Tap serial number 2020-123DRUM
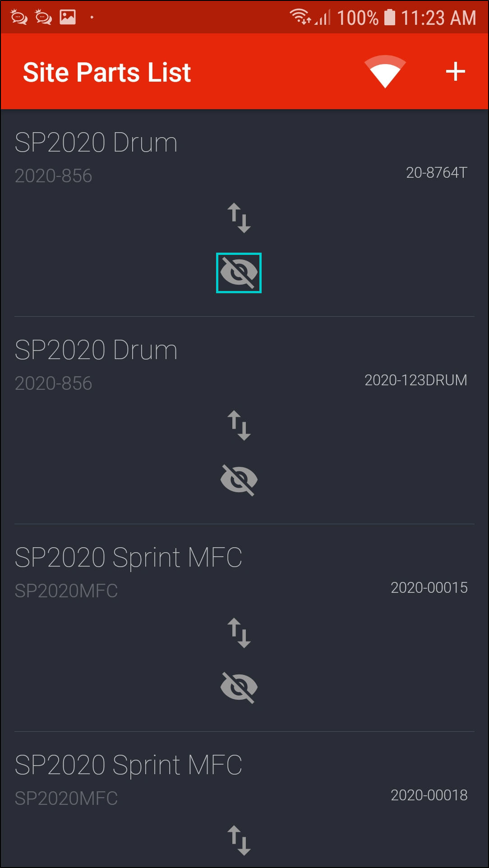This screenshot has height=868, width=489. coord(415,380)
